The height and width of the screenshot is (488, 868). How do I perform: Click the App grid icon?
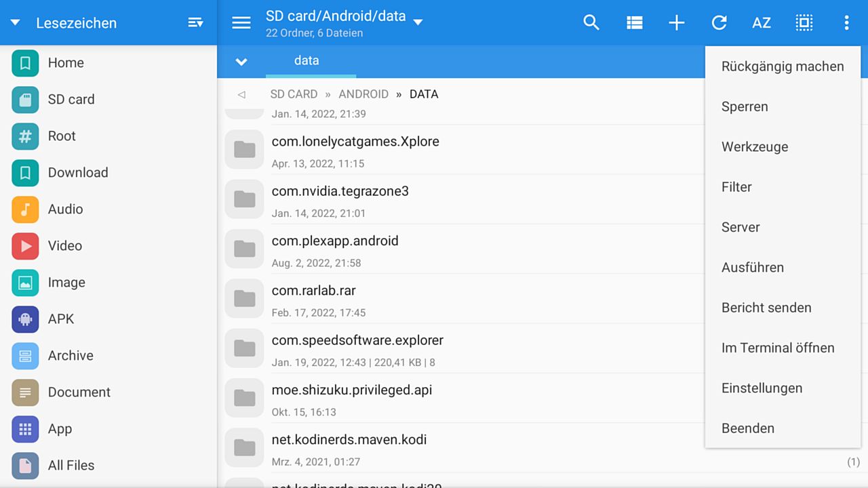[x=25, y=429]
